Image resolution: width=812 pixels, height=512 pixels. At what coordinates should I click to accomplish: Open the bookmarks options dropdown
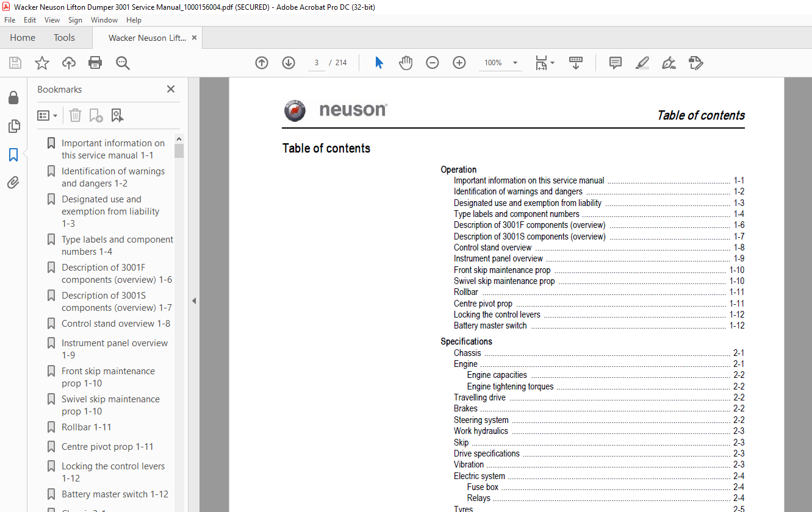[47, 115]
